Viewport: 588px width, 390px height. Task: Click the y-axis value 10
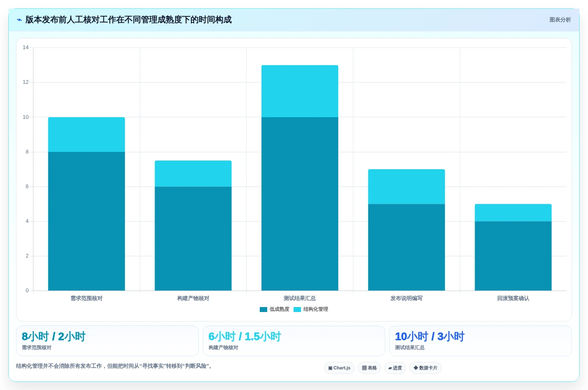pyautogui.click(x=26, y=117)
